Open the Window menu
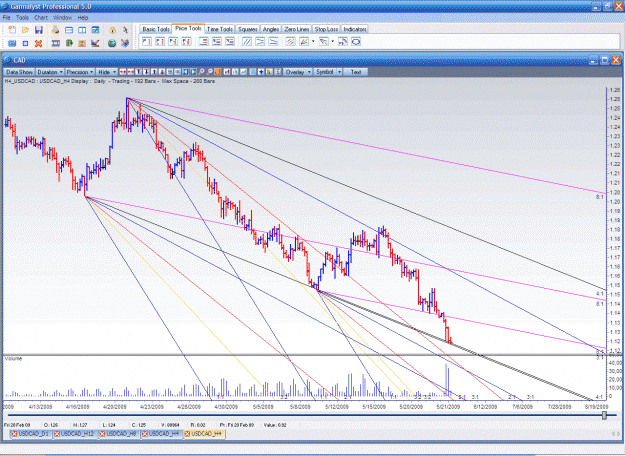625x456 pixels. pyautogui.click(x=62, y=18)
